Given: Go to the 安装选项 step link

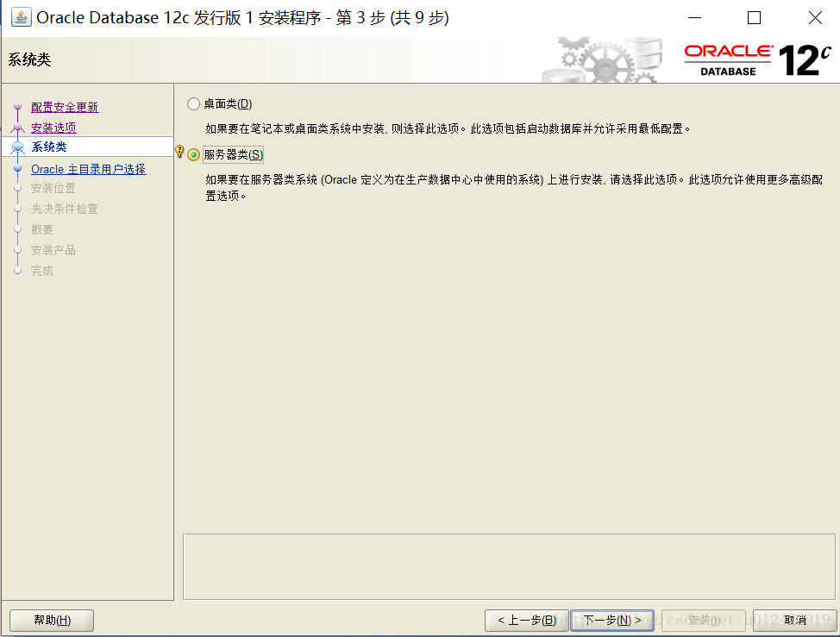Looking at the screenshot, I should click(x=53, y=128).
